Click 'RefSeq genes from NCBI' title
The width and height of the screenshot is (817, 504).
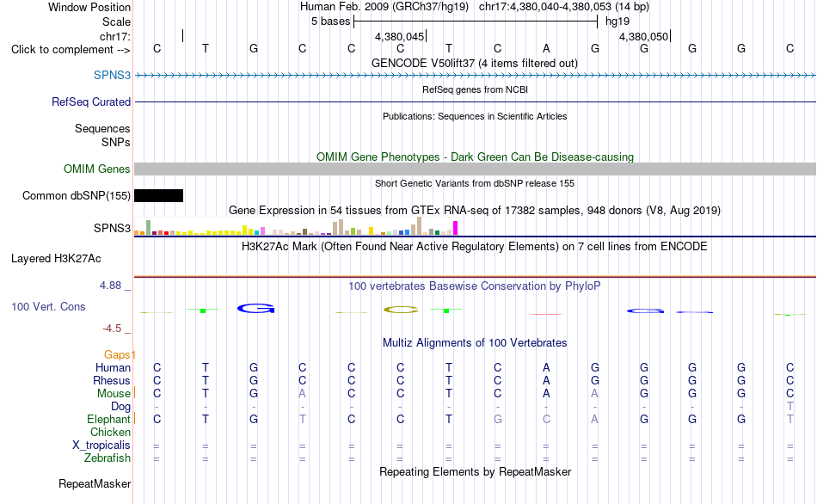point(476,89)
